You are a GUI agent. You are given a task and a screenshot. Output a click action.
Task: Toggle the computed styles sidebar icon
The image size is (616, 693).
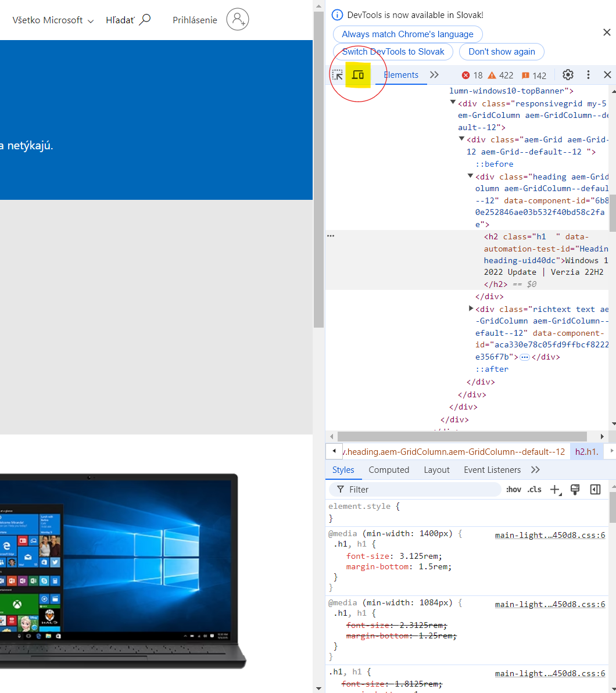(x=595, y=489)
